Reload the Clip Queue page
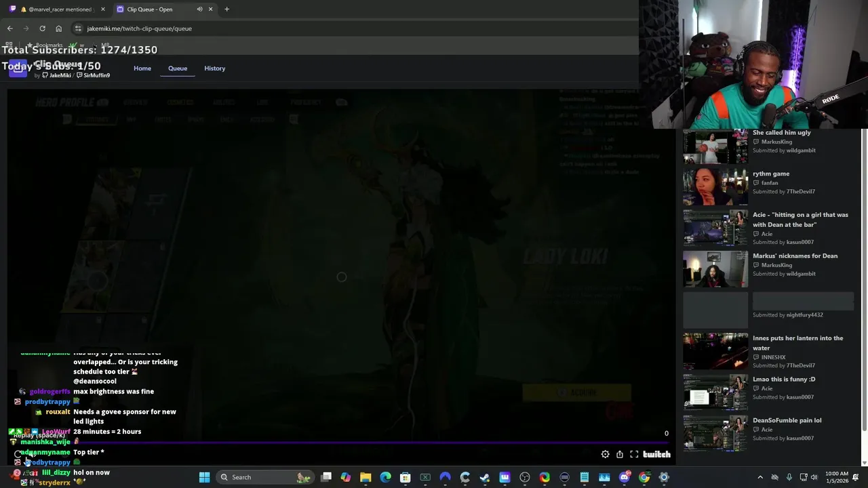This screenshot has height=488, width=868. pyautogui.click(x=42, y=28)
